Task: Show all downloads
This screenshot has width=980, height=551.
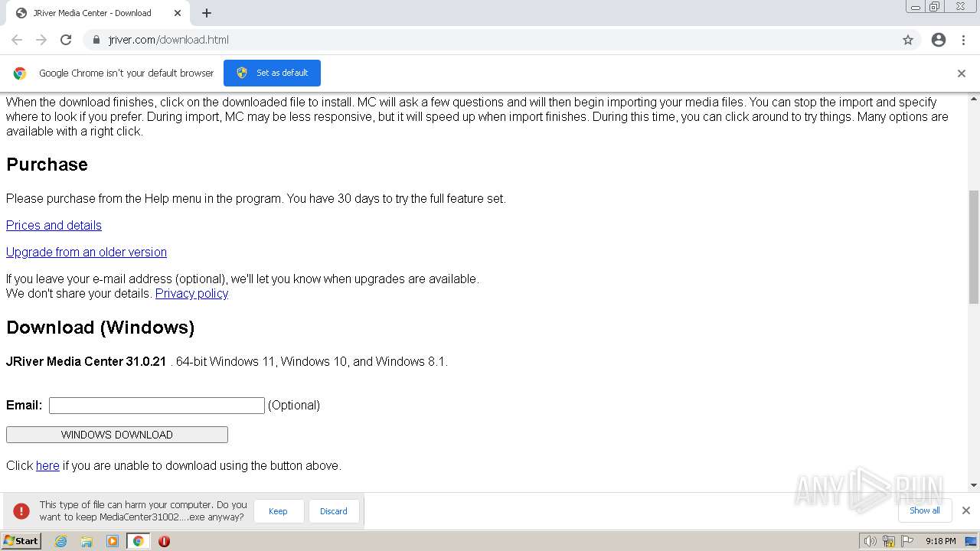Action: (925, 510)
